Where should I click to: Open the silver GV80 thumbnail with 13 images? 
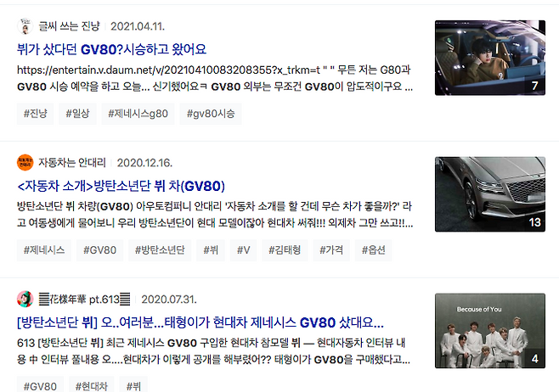tap(490, 194)
